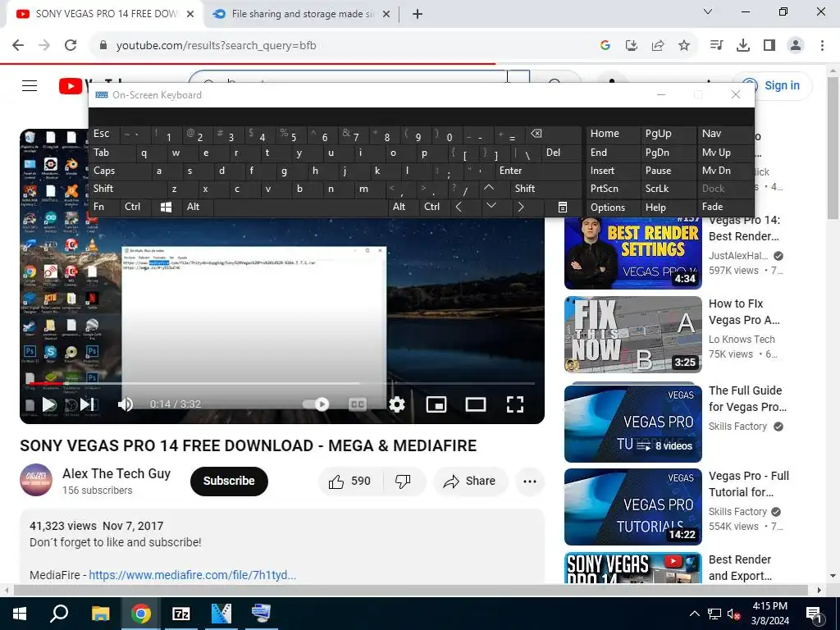The height and width of the screenshot is (630, 840).
Task: Open Windows Start menu
Action: (x=20, y=614)
